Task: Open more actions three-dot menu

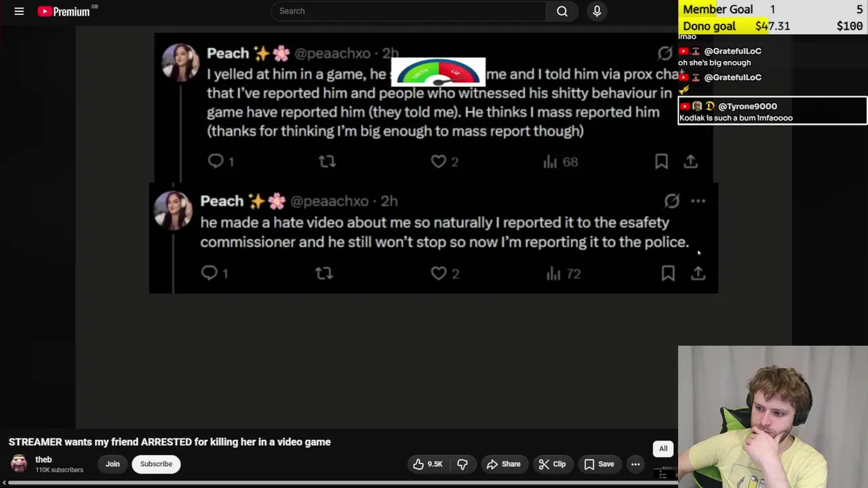Action: (x=635, y=464)
